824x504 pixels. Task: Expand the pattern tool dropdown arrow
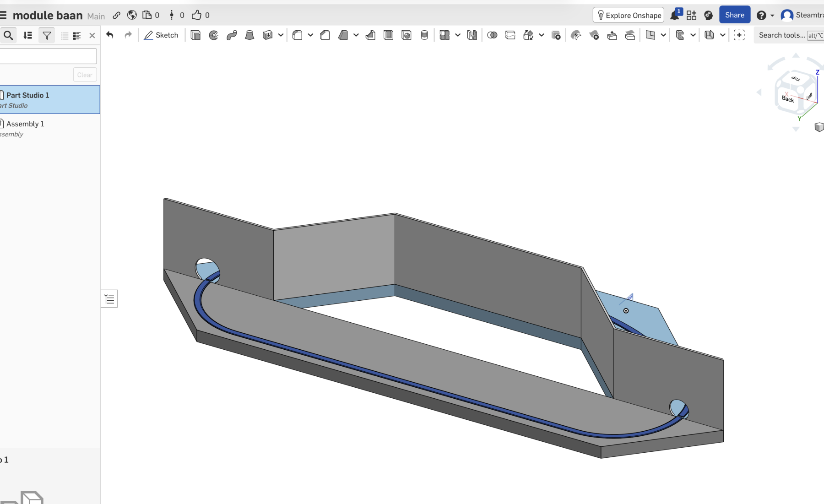click(457, 35)
